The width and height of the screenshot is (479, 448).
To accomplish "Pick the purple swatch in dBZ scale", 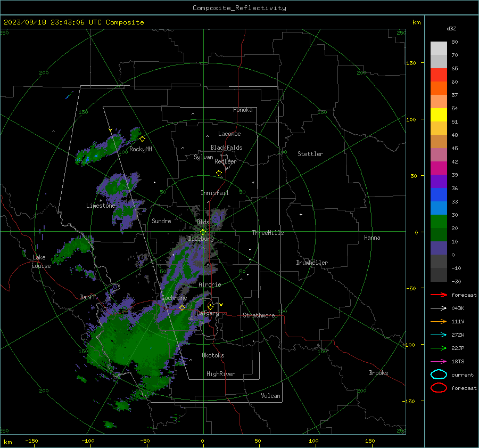I will pyautogui.click(x=439, y=181).
